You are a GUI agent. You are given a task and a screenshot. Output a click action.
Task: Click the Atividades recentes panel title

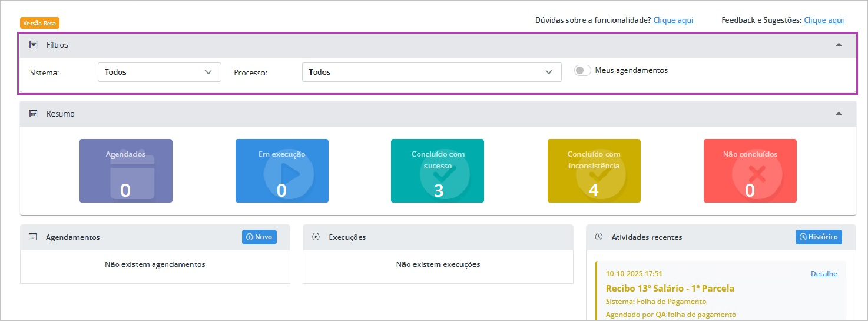647,237
